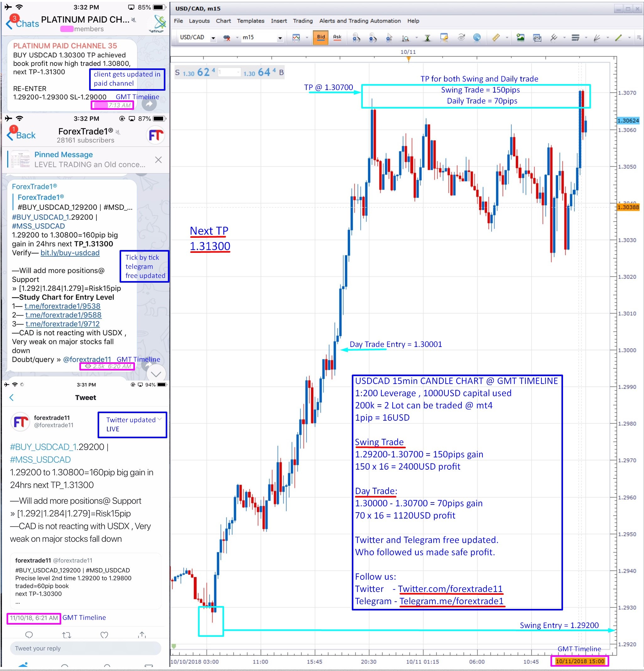Open link t.me/forextrade1/9712
Viewport: 644px width, 671px height.
[x=62, y=324]
